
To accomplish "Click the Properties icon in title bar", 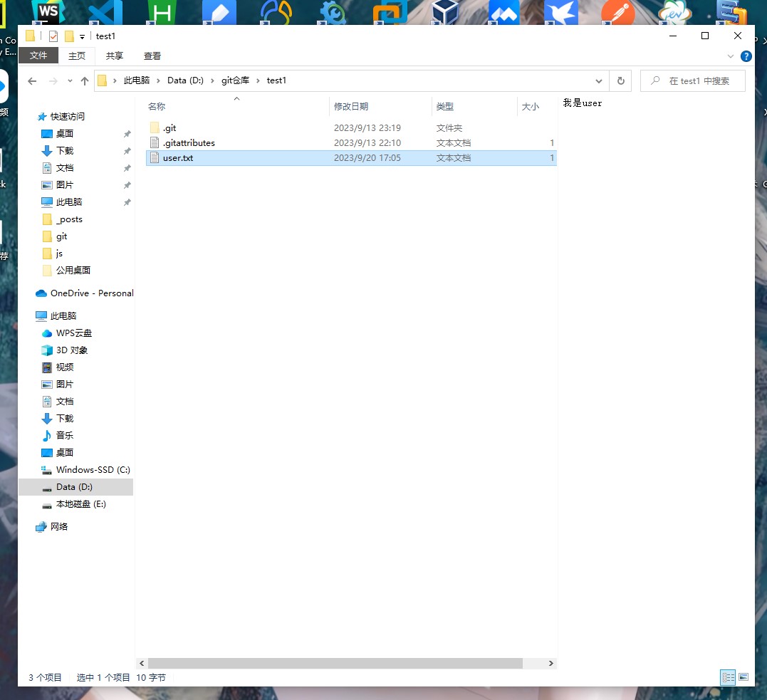I will tap(53, 36).
